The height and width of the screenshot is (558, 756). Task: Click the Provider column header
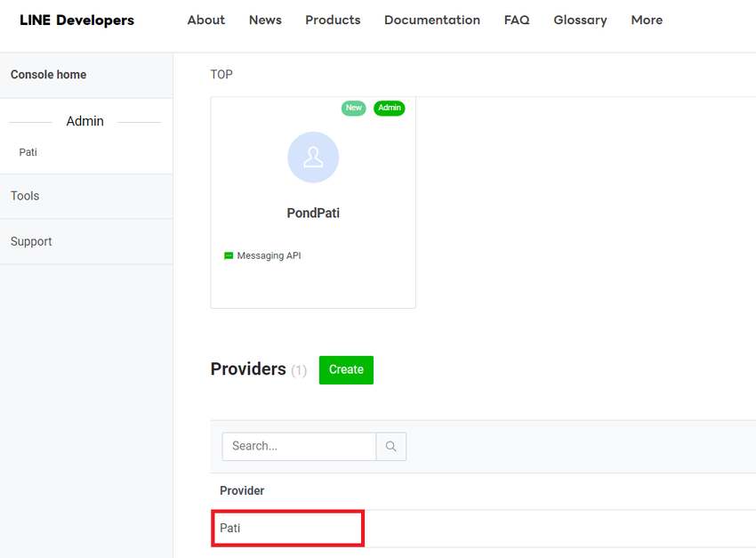242,490
